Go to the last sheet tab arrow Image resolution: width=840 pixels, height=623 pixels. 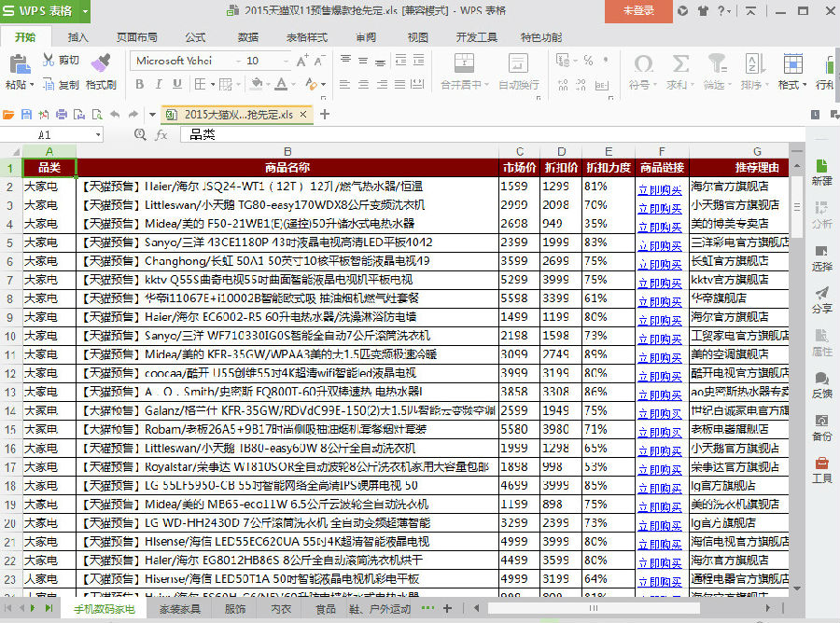pyautogui.click(x=49, y=608)
